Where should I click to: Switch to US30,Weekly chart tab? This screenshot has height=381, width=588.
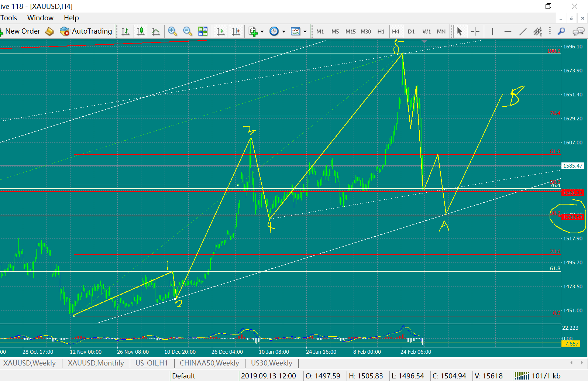pyautogui.click(x=272, y=363)
